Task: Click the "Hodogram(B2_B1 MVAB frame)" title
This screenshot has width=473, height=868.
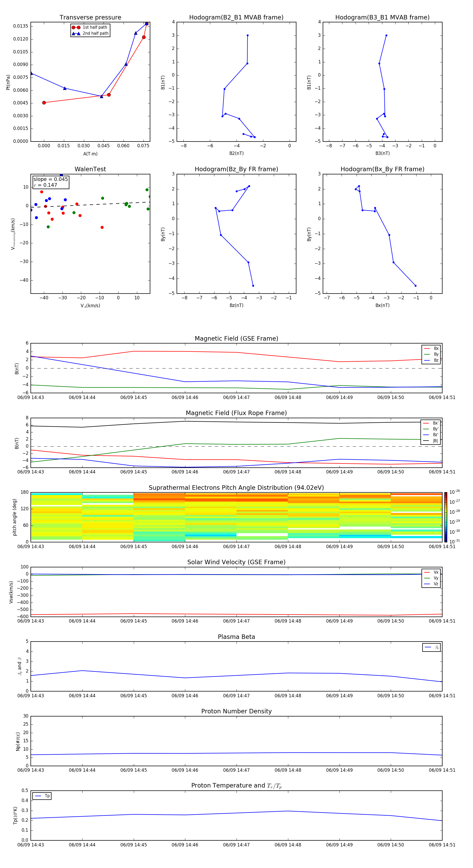Action: click(236, 17)
